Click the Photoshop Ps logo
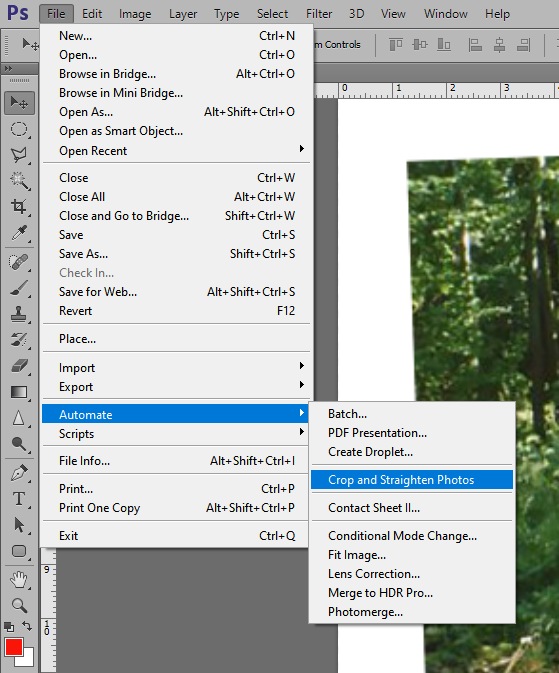 [x=18, y=13]
